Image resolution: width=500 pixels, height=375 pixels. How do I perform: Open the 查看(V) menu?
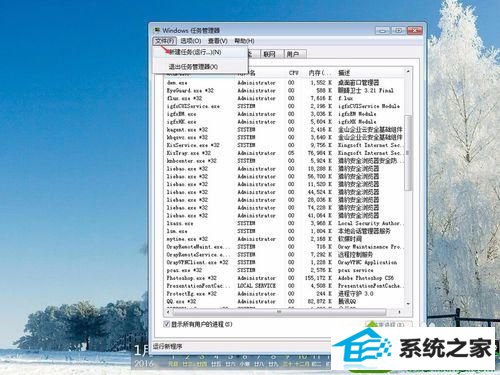(x=218, y=41)
